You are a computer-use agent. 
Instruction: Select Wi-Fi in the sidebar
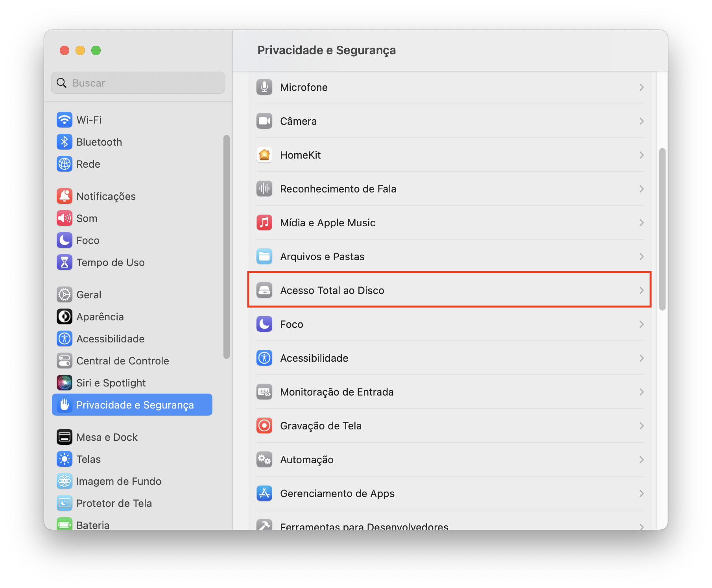coord(89,120)
